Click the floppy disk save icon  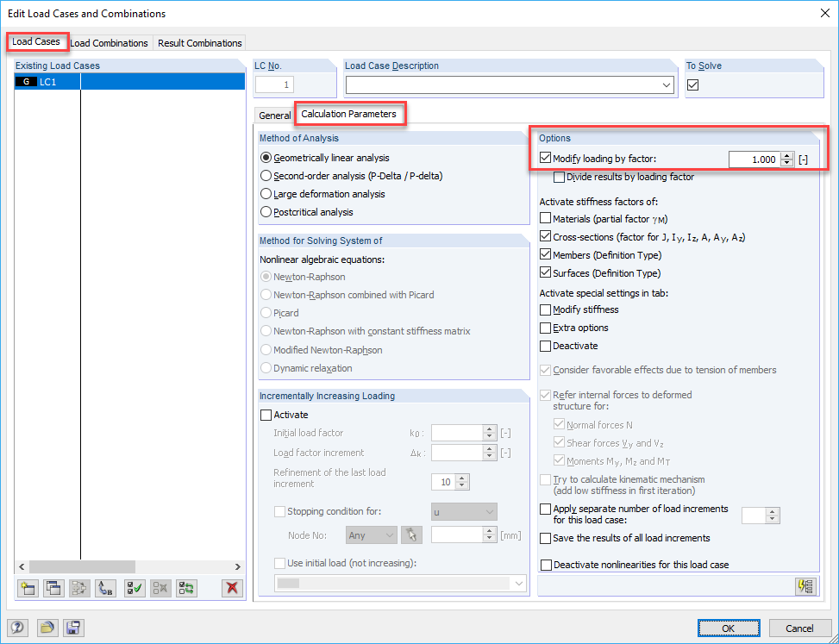point(73,628)
